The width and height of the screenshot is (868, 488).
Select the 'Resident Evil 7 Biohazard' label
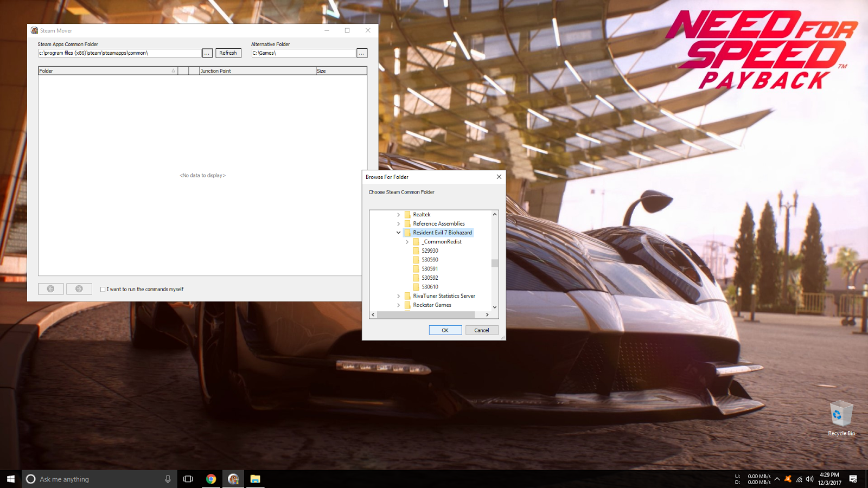coord(443,233)
